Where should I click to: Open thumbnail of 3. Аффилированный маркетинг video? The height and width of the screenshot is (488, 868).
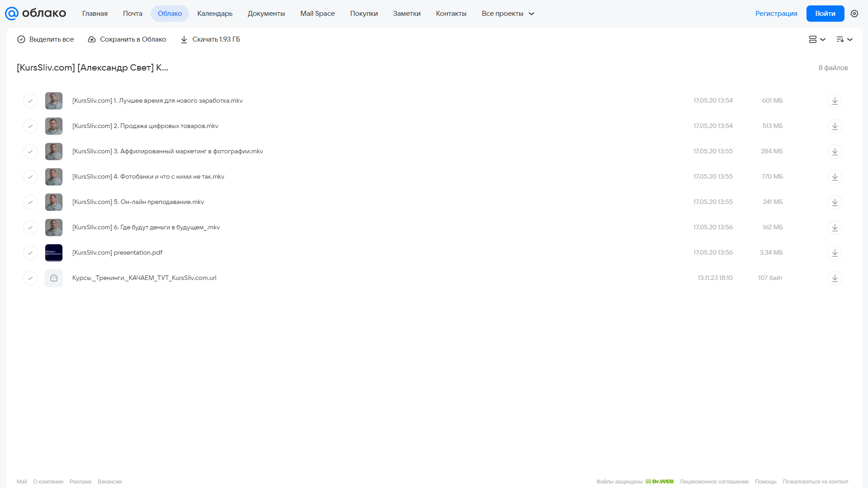tap(54, 152)
